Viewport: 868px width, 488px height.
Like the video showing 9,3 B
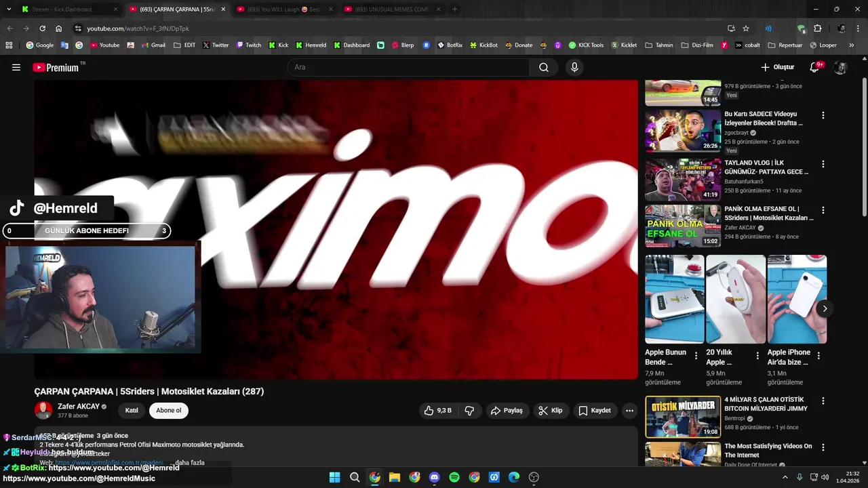[x=438, y=410]
